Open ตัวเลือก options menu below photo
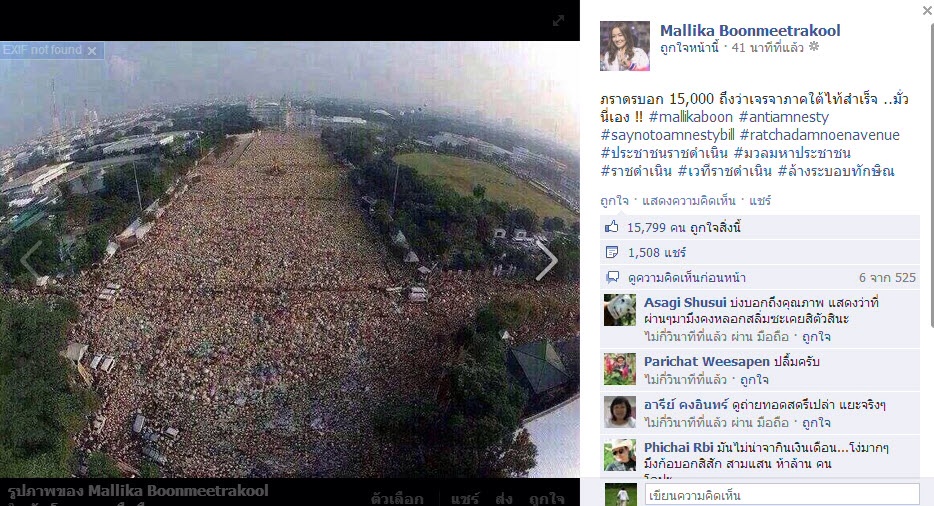The width and height of the screenshot is (934, 506). click(x=397, y=498)
